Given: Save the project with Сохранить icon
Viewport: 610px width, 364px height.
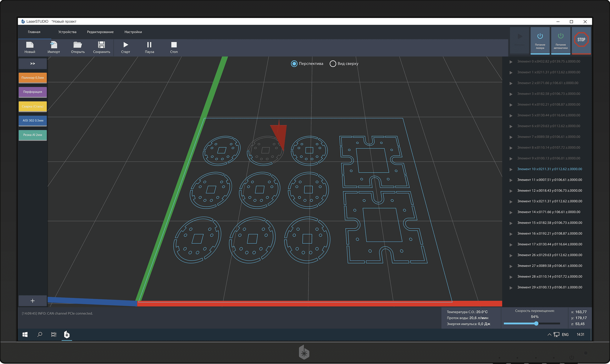Looking at the screenshot, I should tap(101, 45).
